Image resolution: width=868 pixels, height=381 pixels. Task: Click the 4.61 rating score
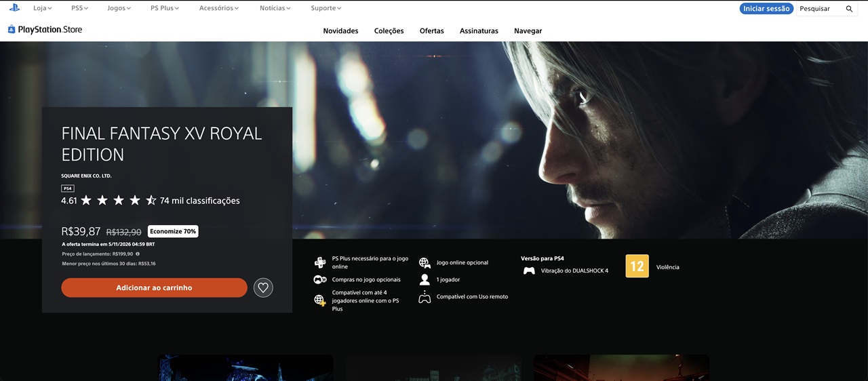68,201
